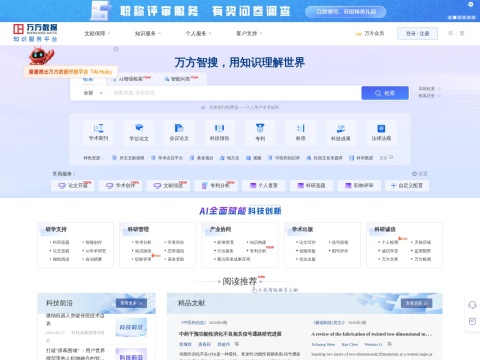Open the 视频 featured resource
Image resolution: width=480 pixels, height=360 pixels.
click(254, 158)
